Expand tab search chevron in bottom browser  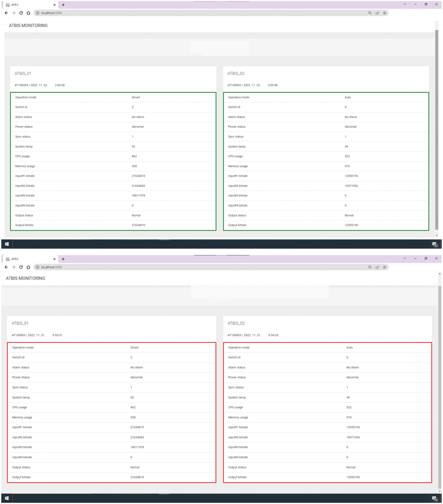tap(405, 258)
